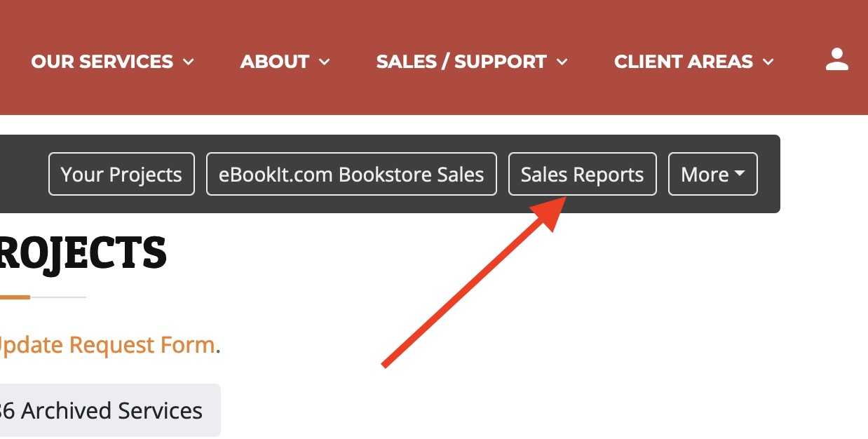Image resolution: width=868 pixels, height=439 pixels.
Task: Click the PROJECTS page heading
Action: click(83, 253)
